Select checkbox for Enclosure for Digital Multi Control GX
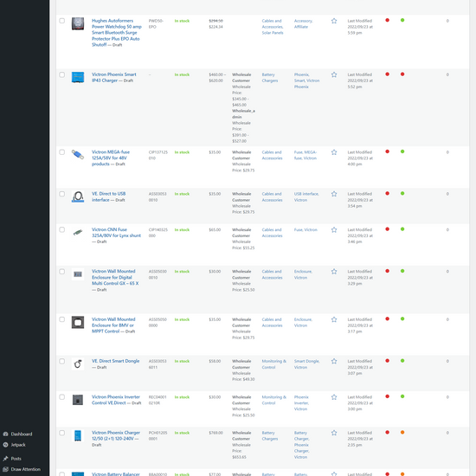Viewport: 476px width, 476px height. 62,272
